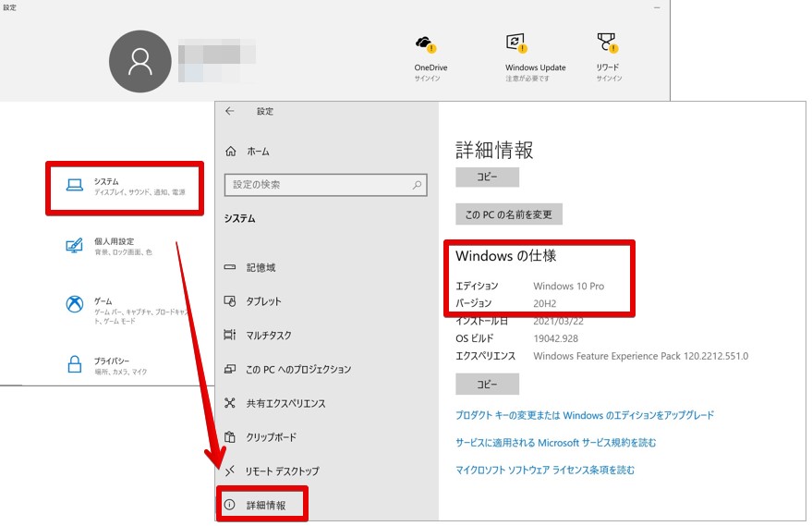This screenshot has height=526, width=812.
Task: Click コピー button below Windows specs
Action: coord(488,385)
